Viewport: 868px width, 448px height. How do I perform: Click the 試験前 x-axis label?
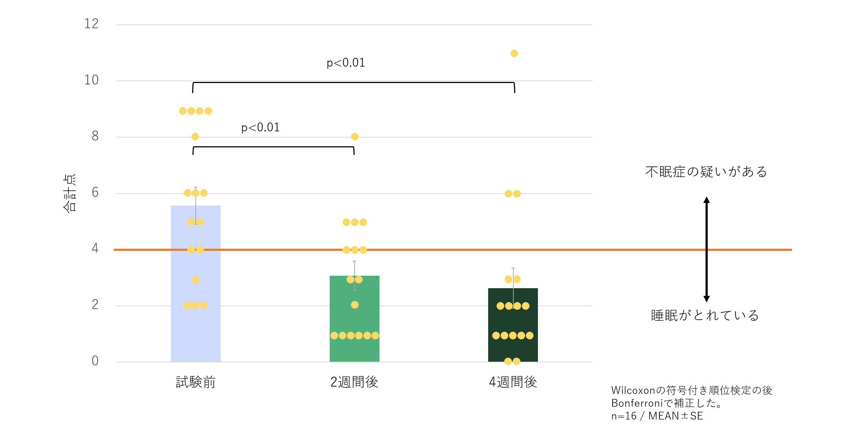point(195,382)
